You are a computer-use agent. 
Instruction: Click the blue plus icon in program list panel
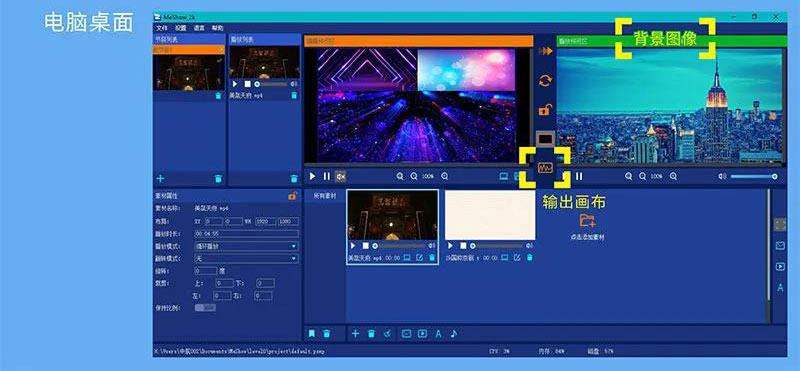pos(160,178)
